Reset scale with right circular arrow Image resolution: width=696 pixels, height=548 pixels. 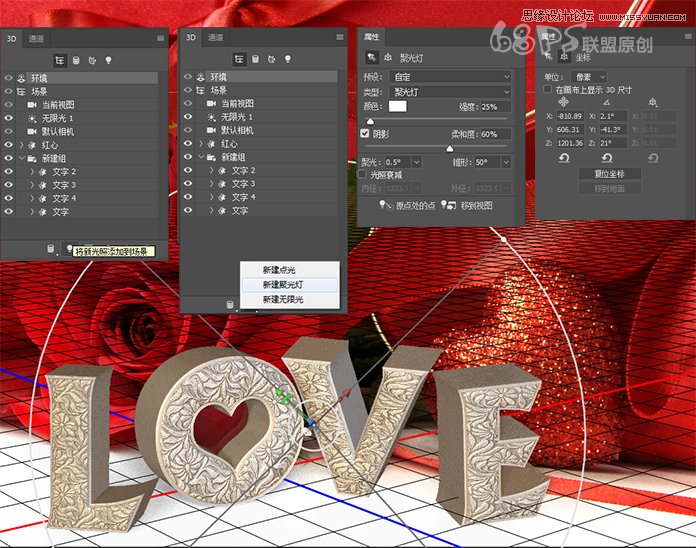pyautogui.click(x=653, y=158)
